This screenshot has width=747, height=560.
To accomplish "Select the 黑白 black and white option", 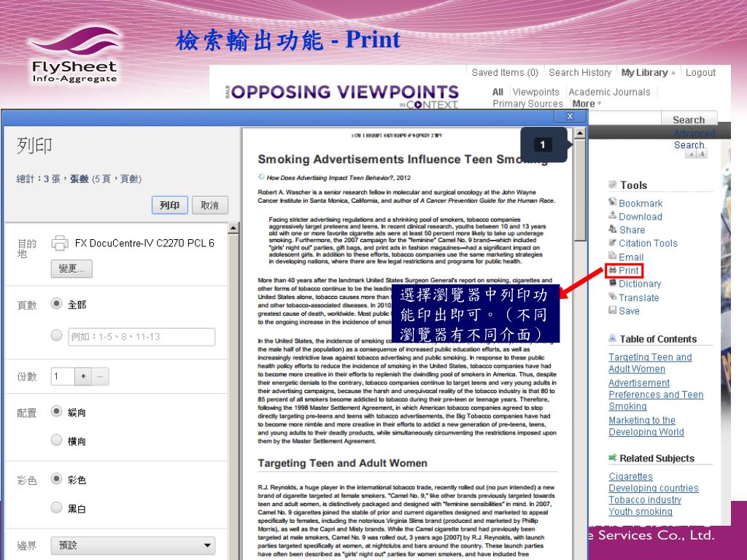I will [x=56, y=507].
